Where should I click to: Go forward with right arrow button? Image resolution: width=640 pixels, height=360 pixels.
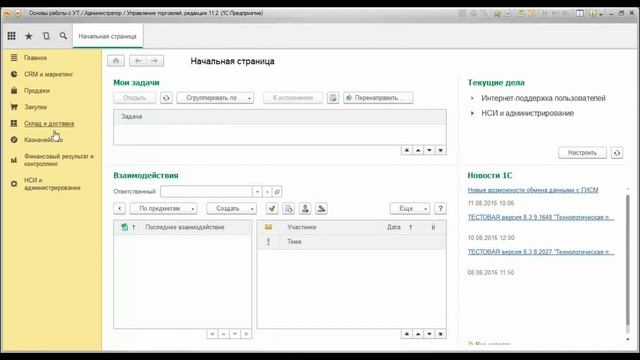[x=155, y=61]
